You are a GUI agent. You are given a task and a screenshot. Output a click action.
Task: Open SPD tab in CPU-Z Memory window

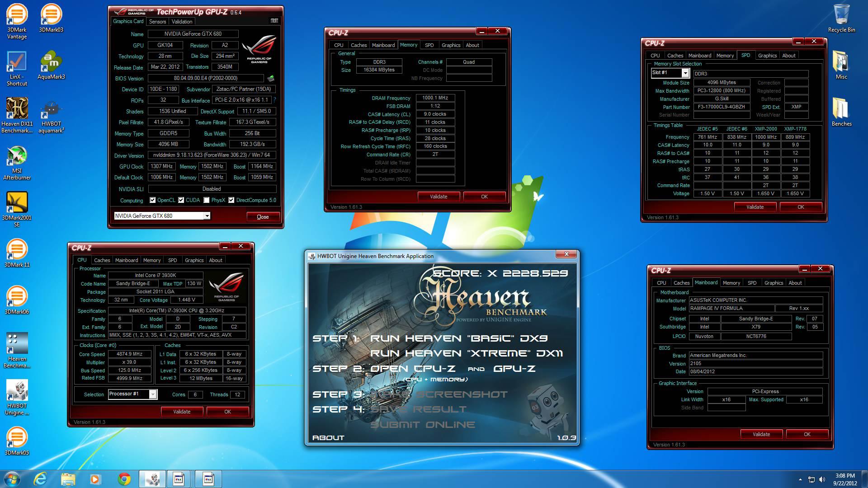point(429,45)
